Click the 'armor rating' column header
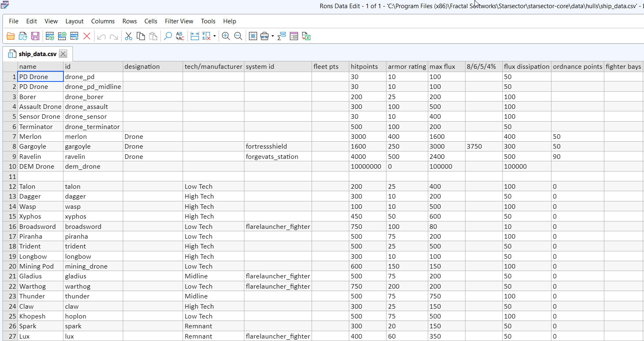Screen dimensions: 644x341 click(x=407, y=66)
